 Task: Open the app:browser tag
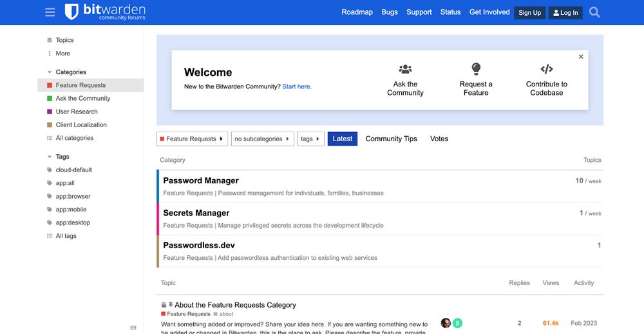(x=73, y=196)
